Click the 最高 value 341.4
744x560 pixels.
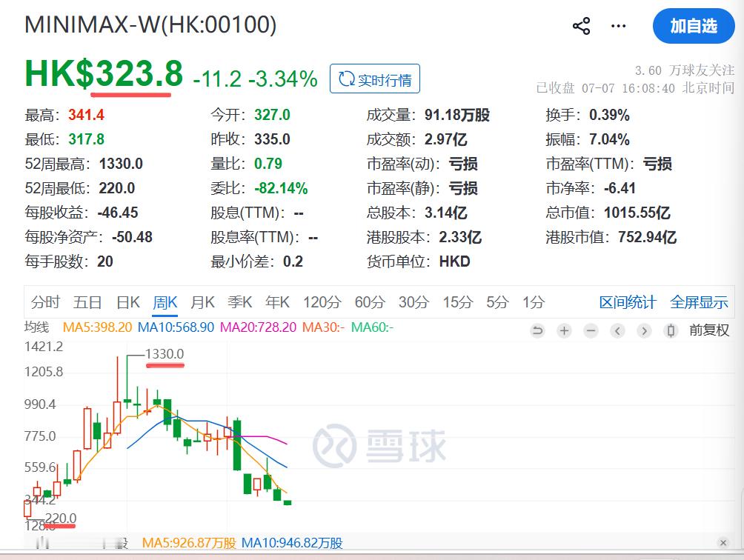86,115
